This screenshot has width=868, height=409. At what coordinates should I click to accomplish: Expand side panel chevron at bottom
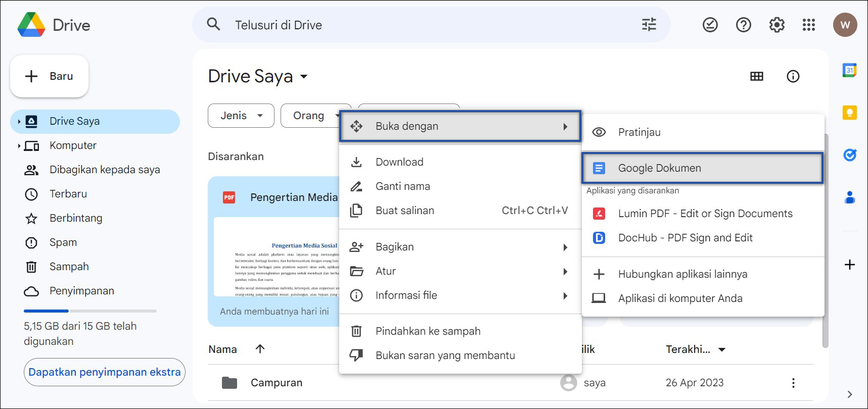(850, 394)
